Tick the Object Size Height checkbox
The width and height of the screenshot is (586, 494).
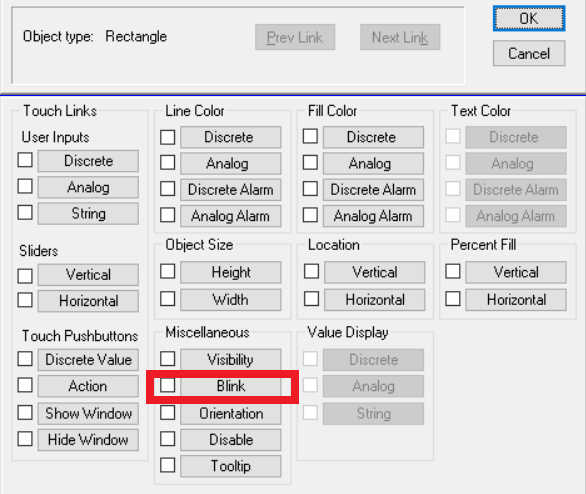click(x=167, y=271)
